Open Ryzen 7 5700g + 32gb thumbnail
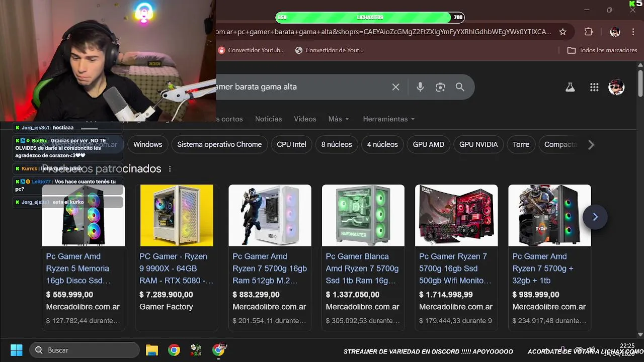Screen dimensions: 644x362 (549, 215)
